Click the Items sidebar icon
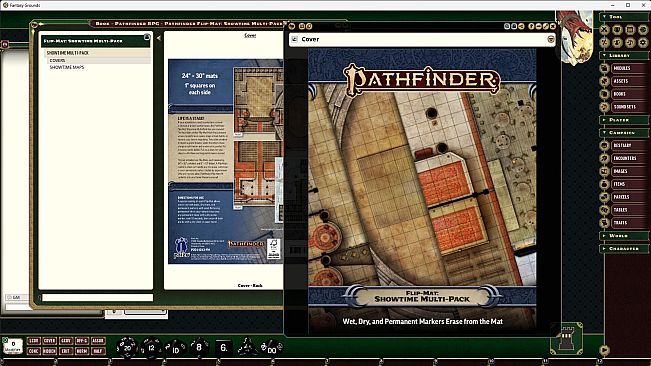 [x=604, y=184]
